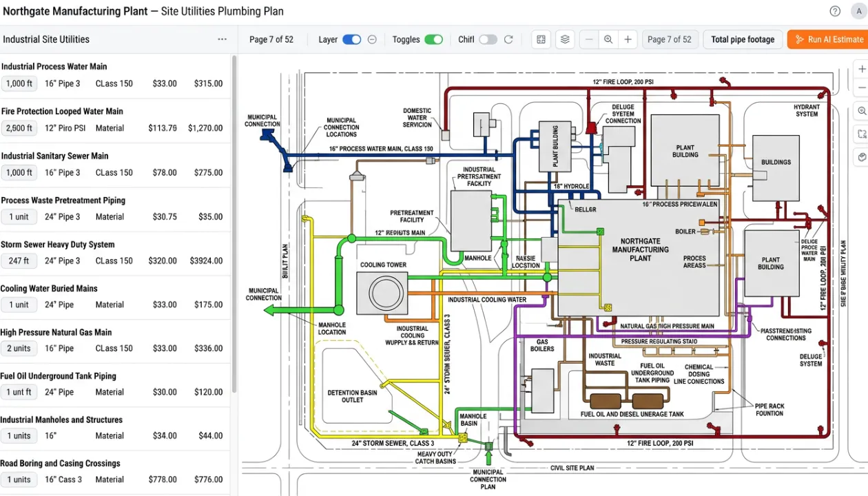Click the circled minus next to Layer toggle
This screenshot has height=496, width=868.
(371, 39)
